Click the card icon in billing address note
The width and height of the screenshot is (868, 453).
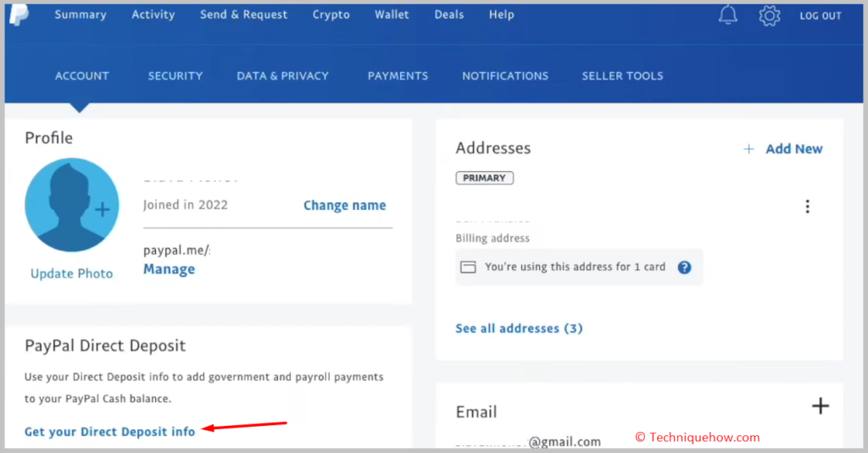(x=468, y=268)
